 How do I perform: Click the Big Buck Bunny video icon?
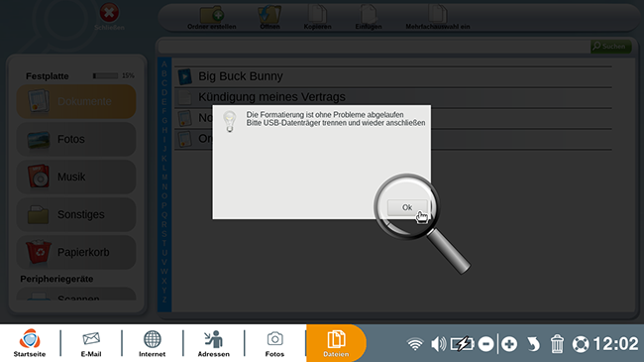(x=185, y=76)
